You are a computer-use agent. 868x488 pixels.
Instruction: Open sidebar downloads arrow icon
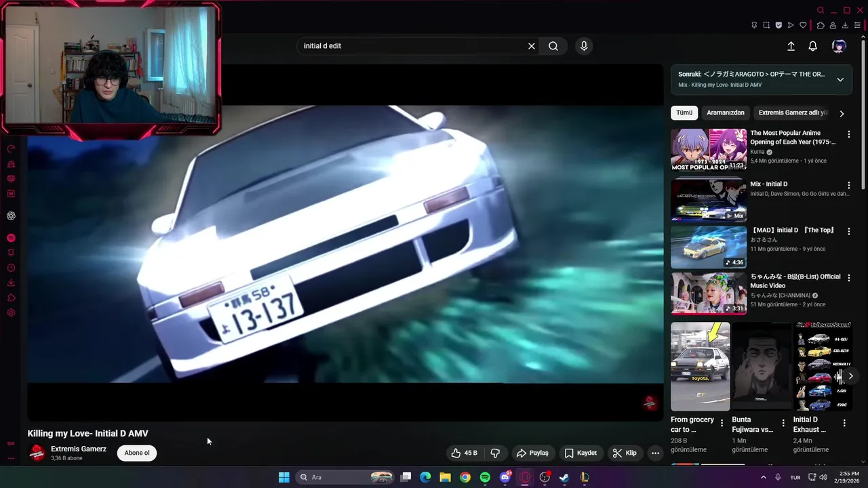pos(11,283)
